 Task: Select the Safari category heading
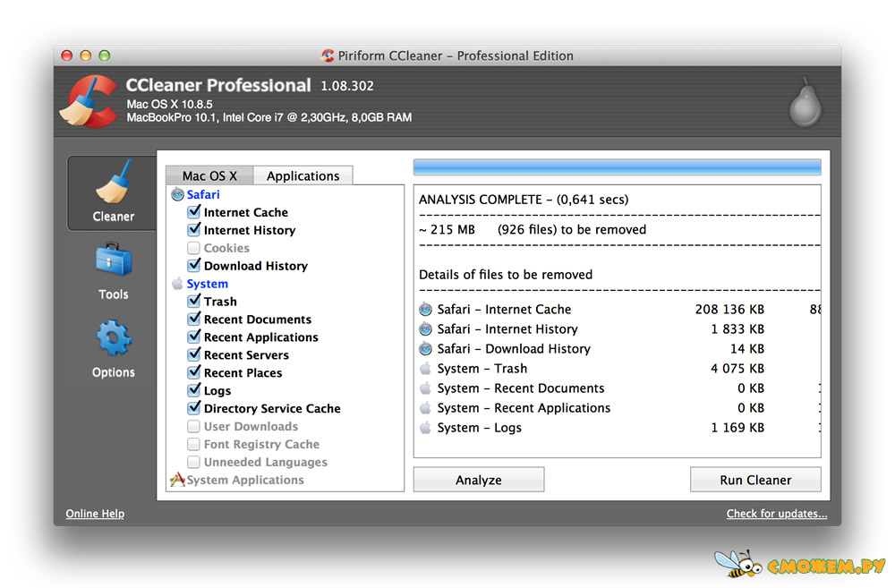203,195
